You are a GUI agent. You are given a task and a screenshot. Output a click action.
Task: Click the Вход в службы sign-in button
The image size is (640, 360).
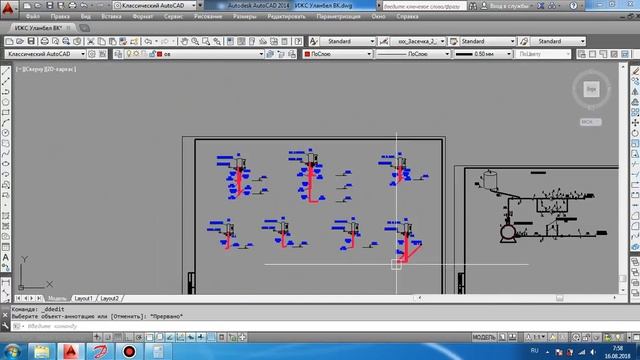pyautogui.click(x=510, y=6)
